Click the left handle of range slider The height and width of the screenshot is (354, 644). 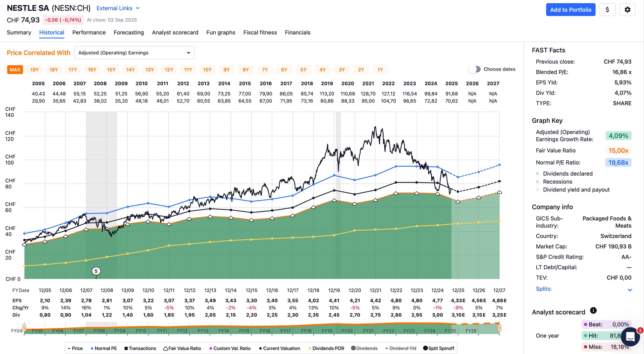pos(24,328)
